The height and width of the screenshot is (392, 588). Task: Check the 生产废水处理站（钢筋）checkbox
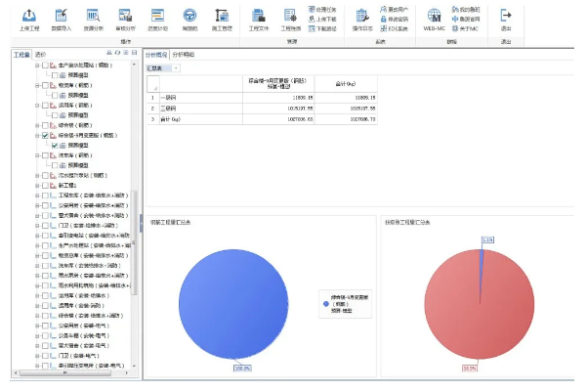coord(45,65)
